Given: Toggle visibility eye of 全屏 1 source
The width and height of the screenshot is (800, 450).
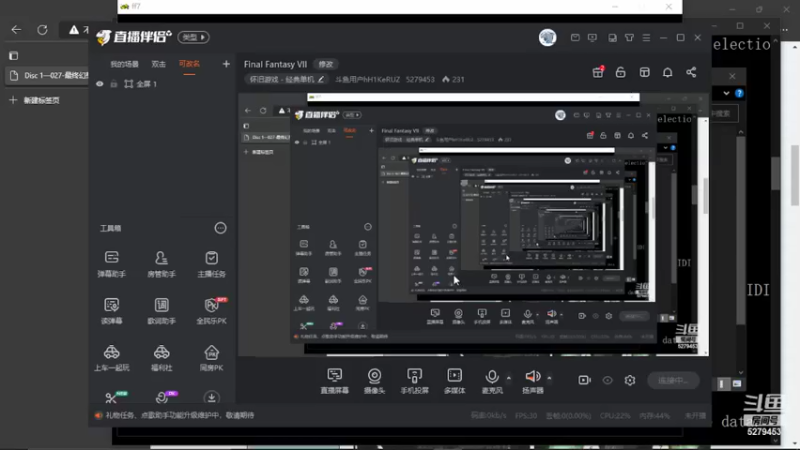Looking at the screenshot, I should 99,84.
